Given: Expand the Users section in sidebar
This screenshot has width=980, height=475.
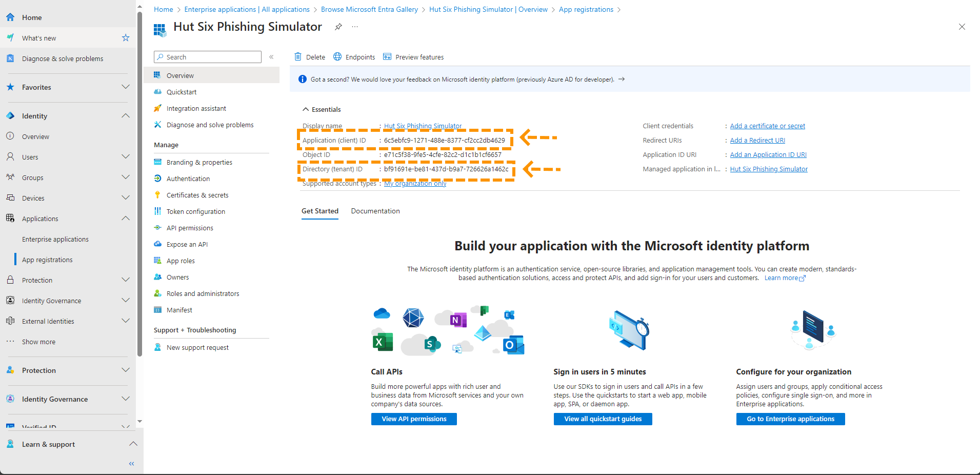Looking at the screenshot, I should (x=125, y=157).
